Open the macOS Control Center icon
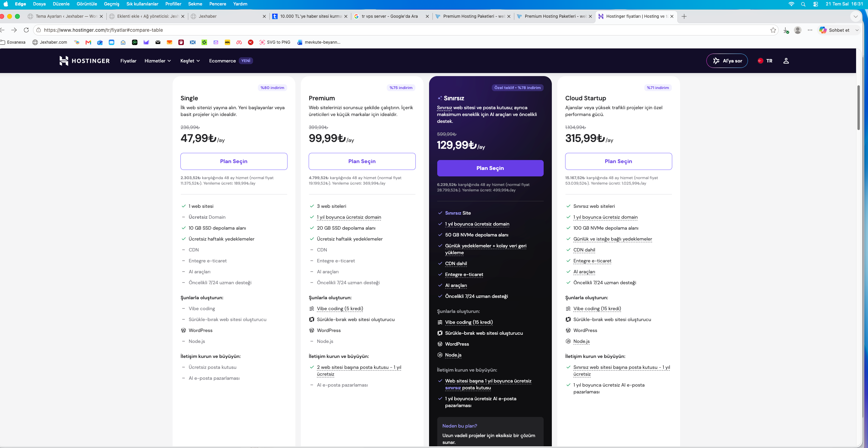The image size is (868, 448). coord(815,4)
